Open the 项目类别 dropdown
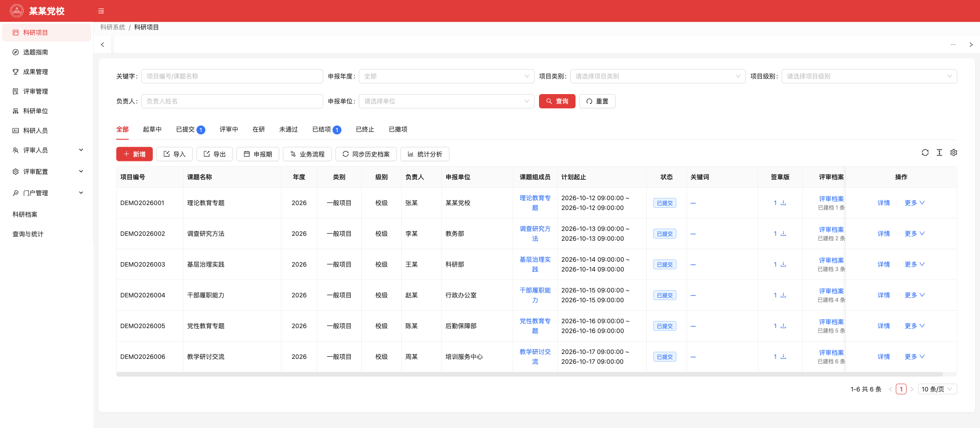Viewport: 980px width, 428px height. pyautogui.click(x=658, y=76)
